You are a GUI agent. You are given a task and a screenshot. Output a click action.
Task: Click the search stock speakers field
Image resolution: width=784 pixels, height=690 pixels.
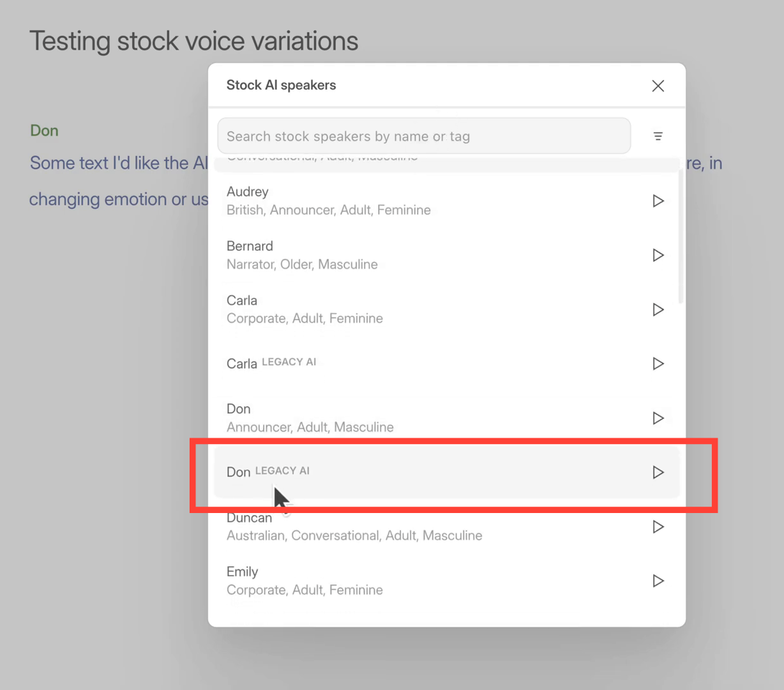click(424, 135)
